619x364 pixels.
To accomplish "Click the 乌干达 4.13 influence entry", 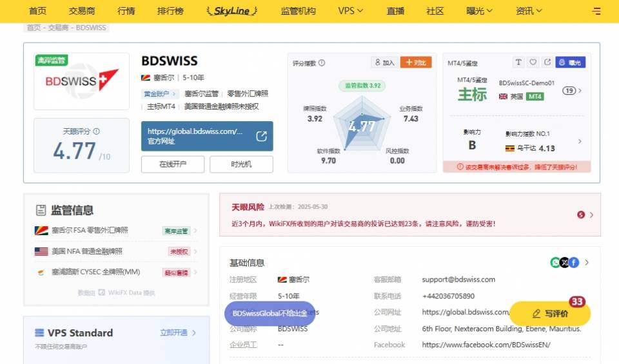I will pos(530,148).
